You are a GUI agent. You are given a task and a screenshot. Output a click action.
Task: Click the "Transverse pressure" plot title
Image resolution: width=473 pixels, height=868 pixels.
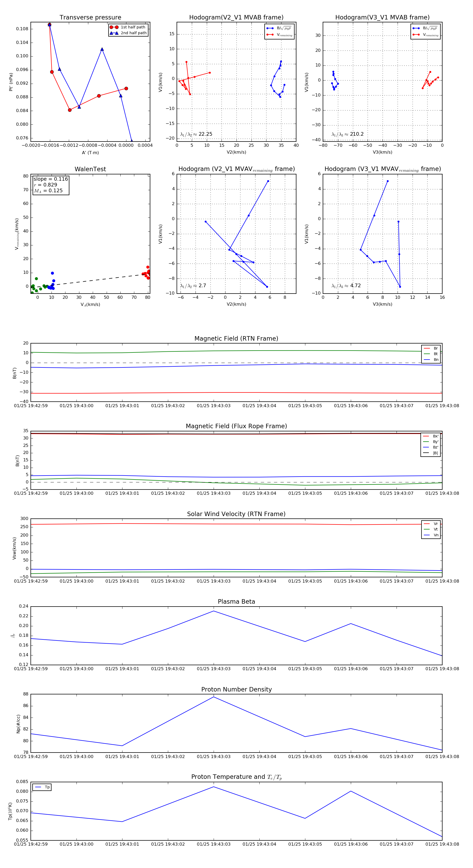pos(90,18)
